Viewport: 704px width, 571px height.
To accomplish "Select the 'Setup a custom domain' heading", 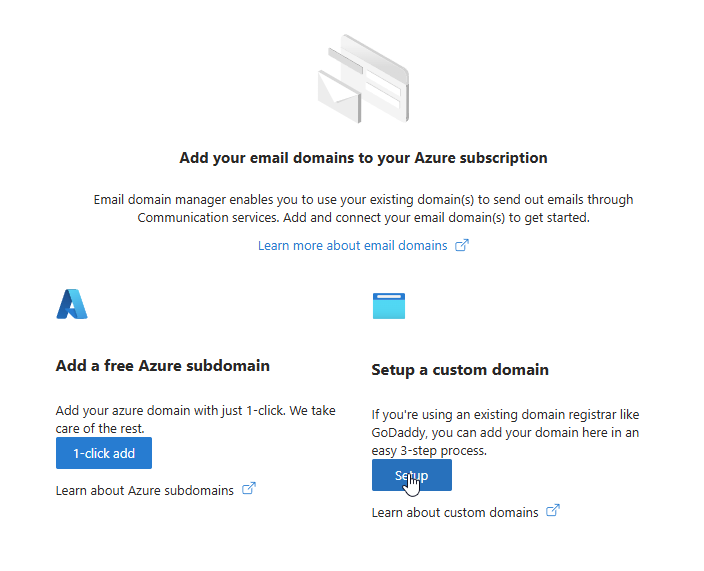I will [460, 369].
